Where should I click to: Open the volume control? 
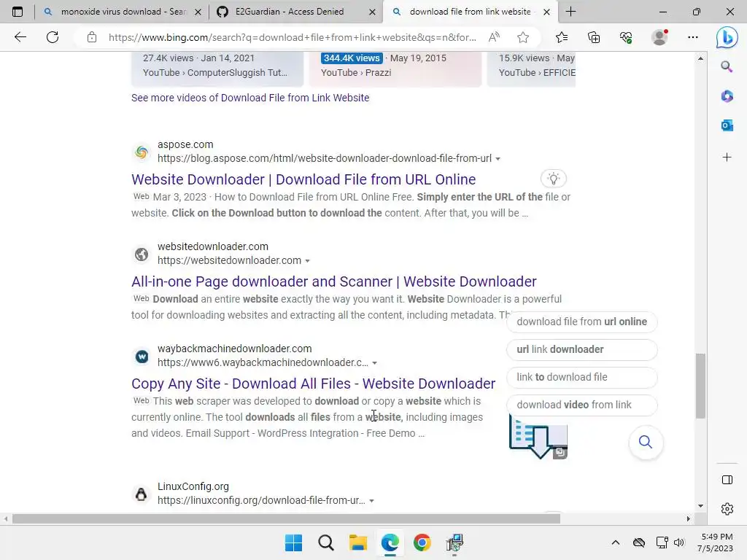point(679,542)
